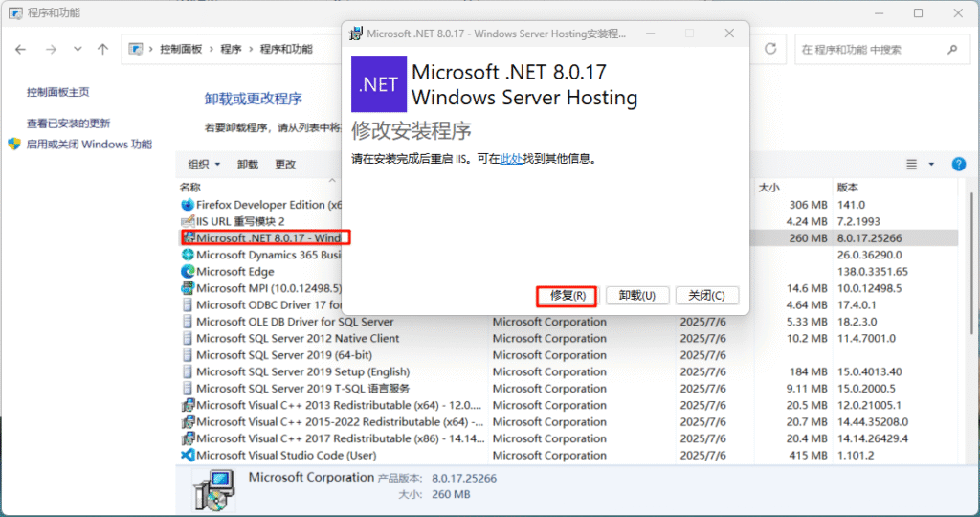Select SQL Server 2019 (64-bit) icon
This screenshot has height=517, width=980.
tap(188, 355)
